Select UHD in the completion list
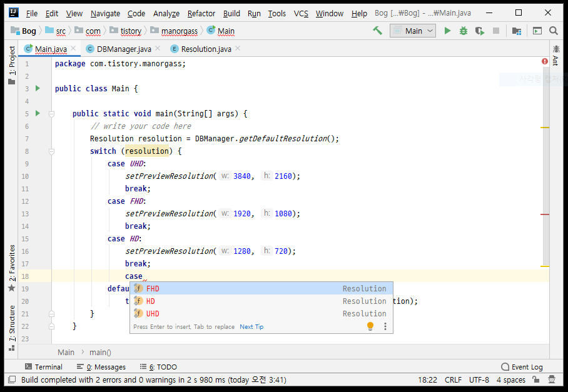The image size is (568, 392). [x=261, y=313]
